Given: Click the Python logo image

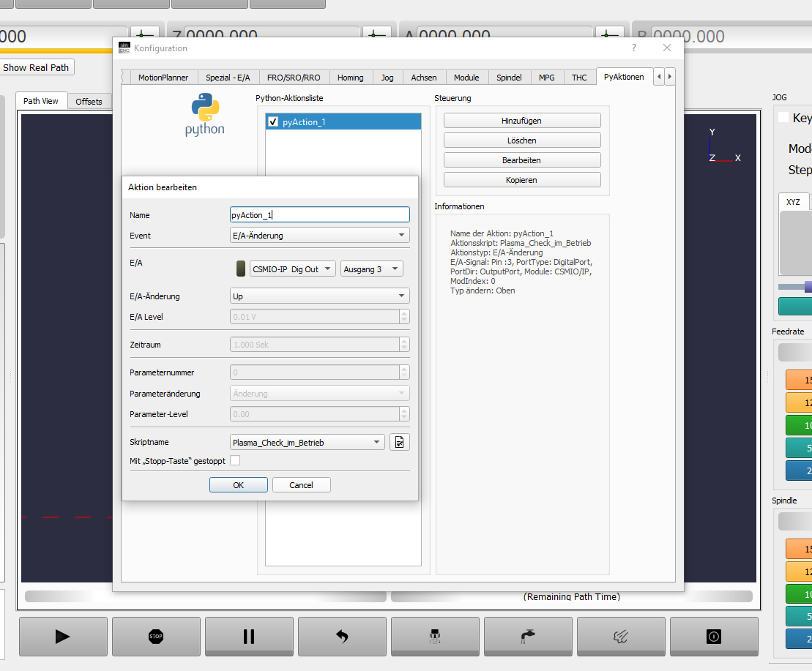Looking at the screenshot, I should pyautogui.click(x=205, y=114).
